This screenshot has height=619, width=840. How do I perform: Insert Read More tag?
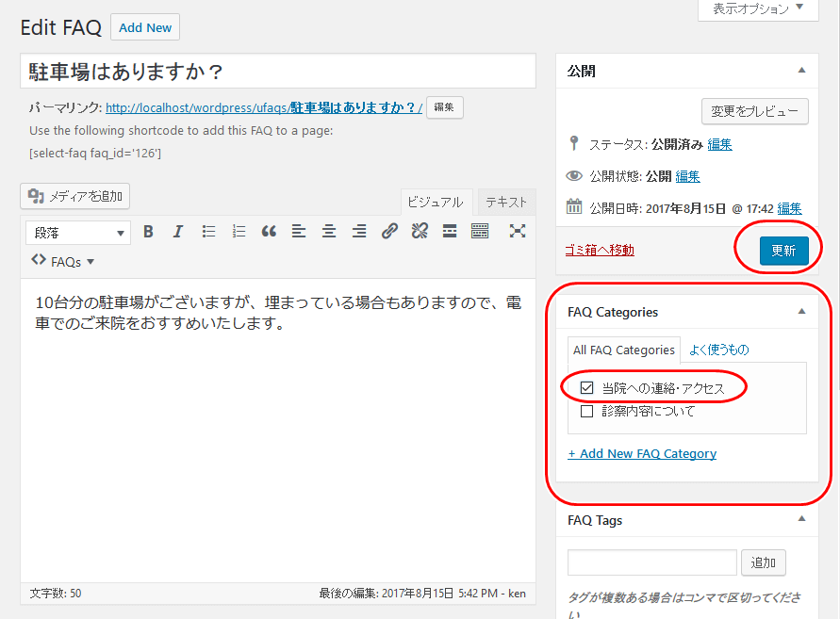coord(450,232)
